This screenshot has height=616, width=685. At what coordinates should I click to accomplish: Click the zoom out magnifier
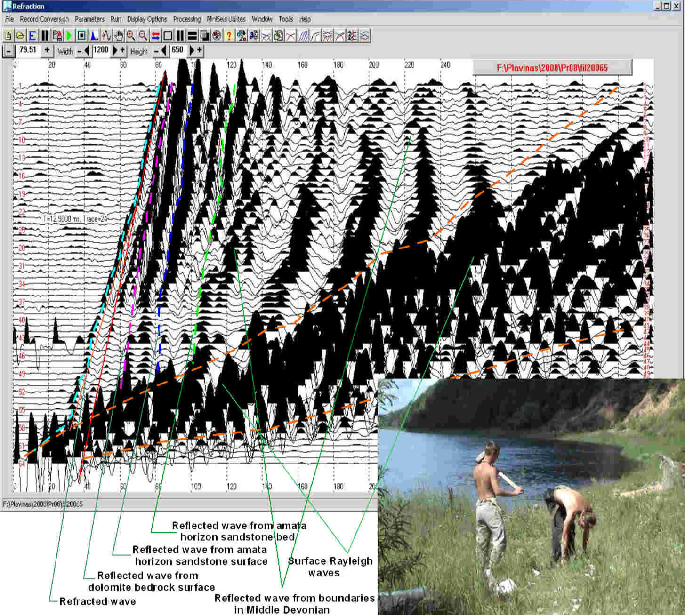pyautogui.click(x=143, y=36)
